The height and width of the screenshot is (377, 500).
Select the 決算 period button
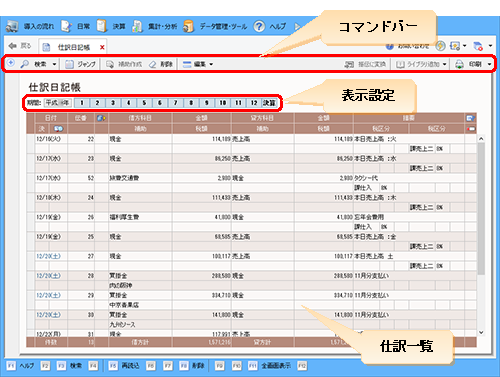pos(269,103)
